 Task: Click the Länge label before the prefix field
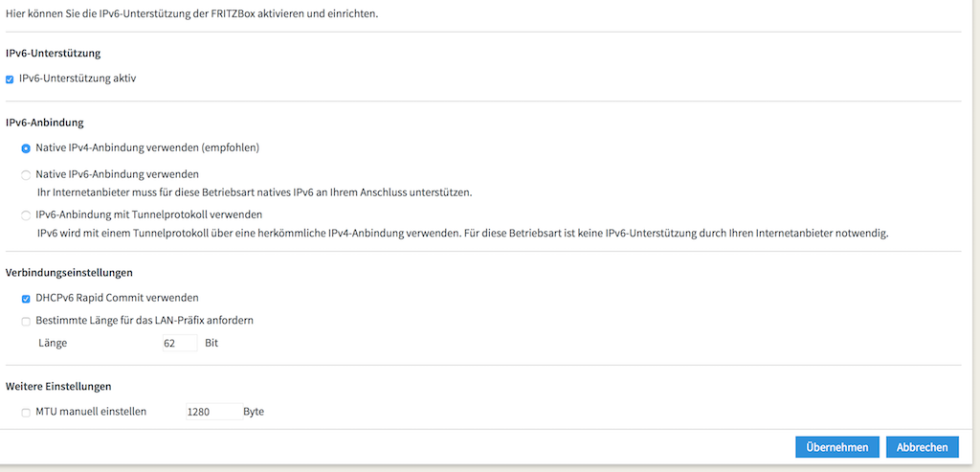coord(52,343)
